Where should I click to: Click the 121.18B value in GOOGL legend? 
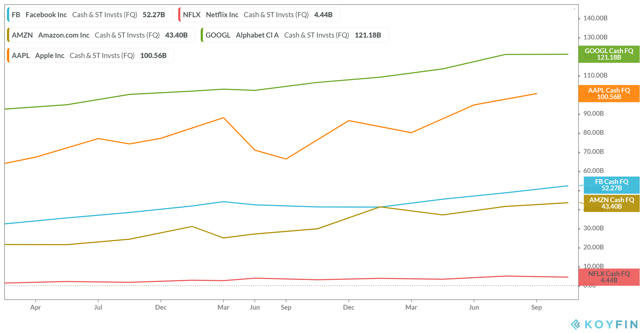pos(368,35)
